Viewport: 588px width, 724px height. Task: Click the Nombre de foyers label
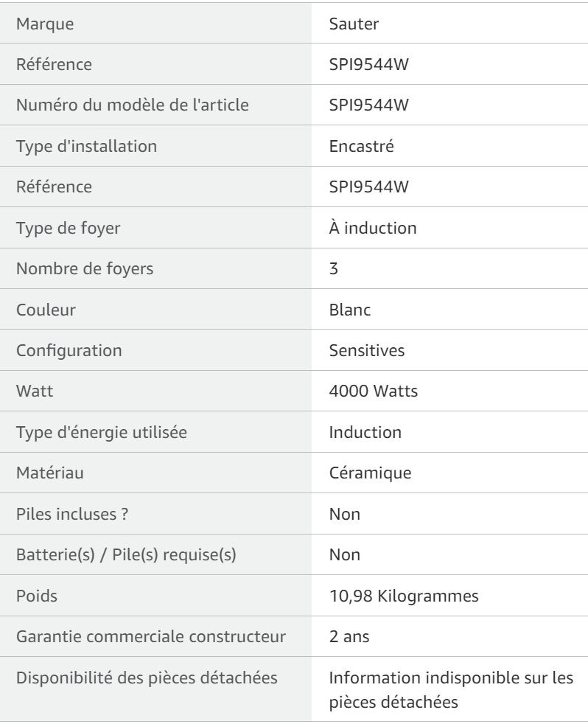coord(85,268)
